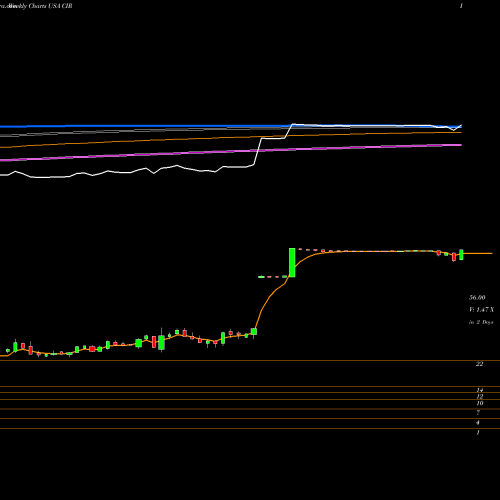Click the '10' level label
Screen dimensions: 500x500
(480, 403)
